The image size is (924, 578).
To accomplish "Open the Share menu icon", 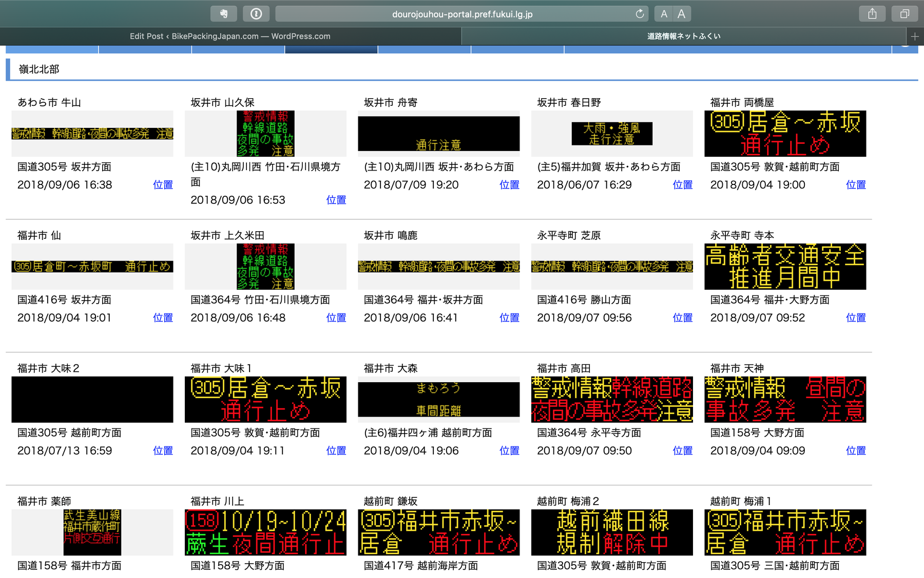I will tap(872, 14).
